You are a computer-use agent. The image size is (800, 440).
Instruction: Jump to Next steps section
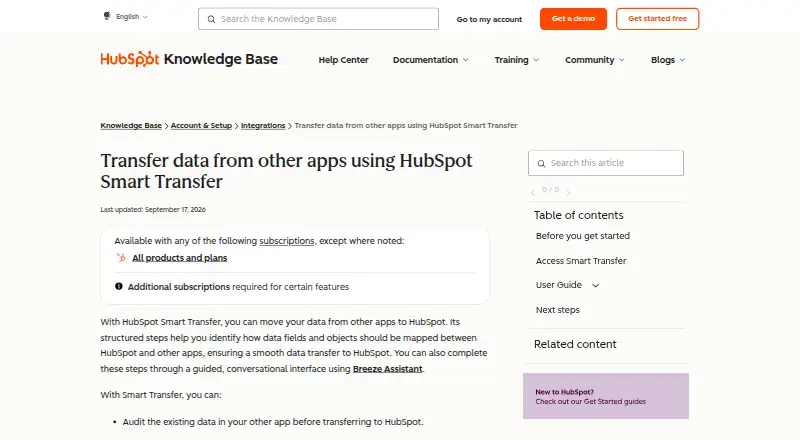(x=558, y=310)
